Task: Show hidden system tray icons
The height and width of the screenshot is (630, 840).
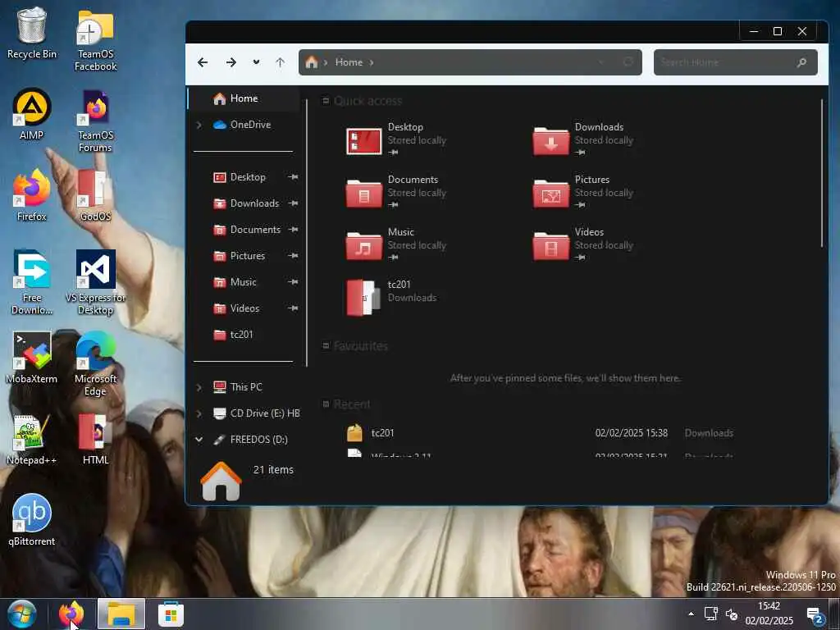Action: [691, 614]
